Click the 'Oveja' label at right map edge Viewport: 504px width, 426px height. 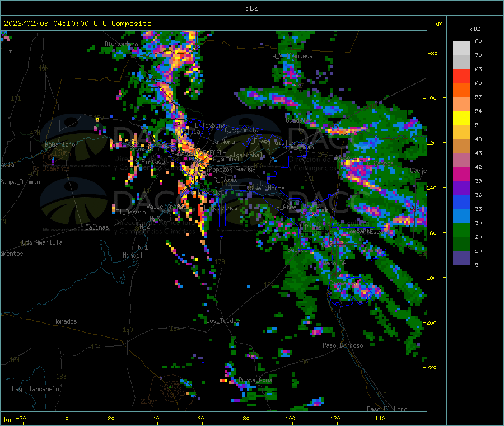[x=418, y=171]
